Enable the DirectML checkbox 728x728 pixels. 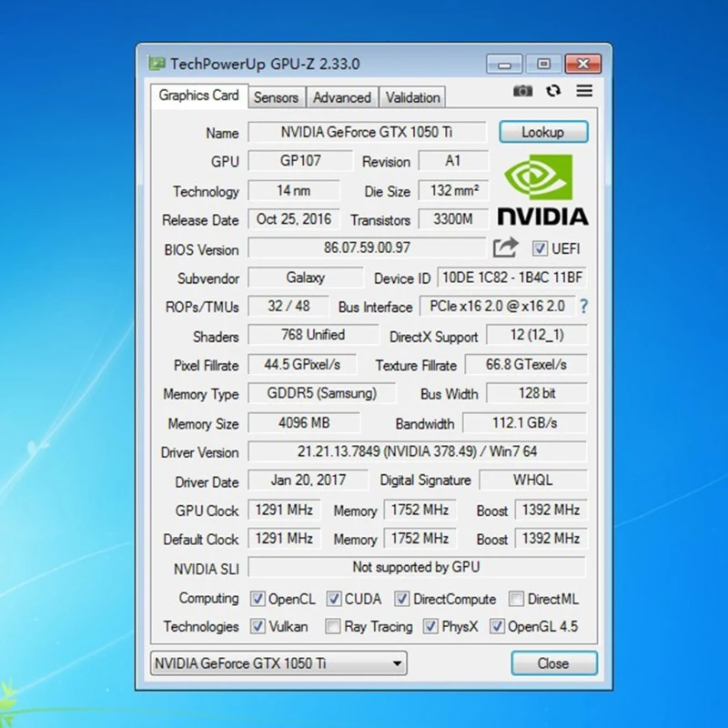point(516,599)
